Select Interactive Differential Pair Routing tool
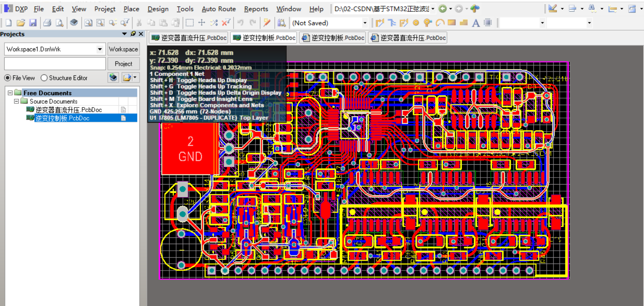644x306 pixels. (404, 23)
